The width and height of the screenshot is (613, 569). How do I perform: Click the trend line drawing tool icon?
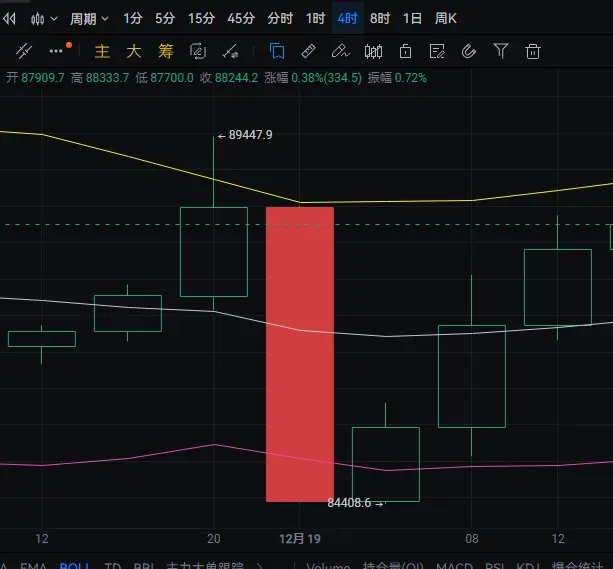tap(23, 51)
